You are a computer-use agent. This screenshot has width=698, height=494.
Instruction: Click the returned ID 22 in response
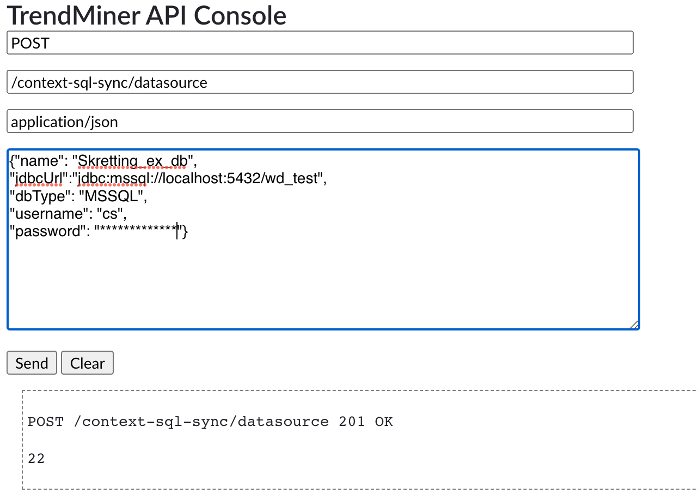click(x=36, y=459)
